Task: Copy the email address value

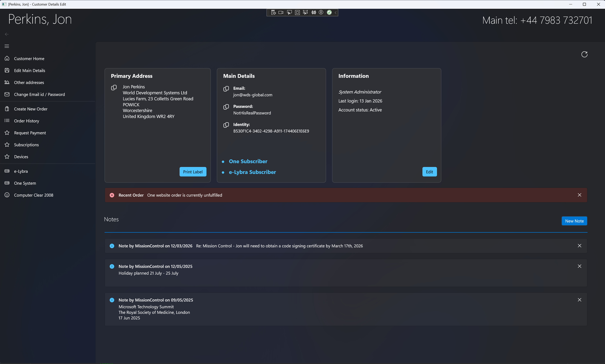Action: click(x=226, y=89)
